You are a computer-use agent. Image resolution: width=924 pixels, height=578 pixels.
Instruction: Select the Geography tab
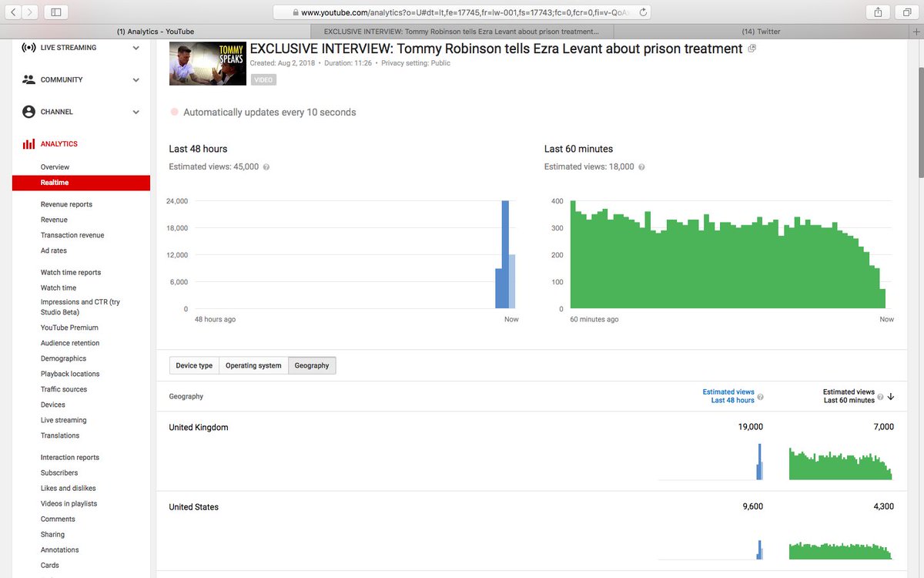click(312, 365)
